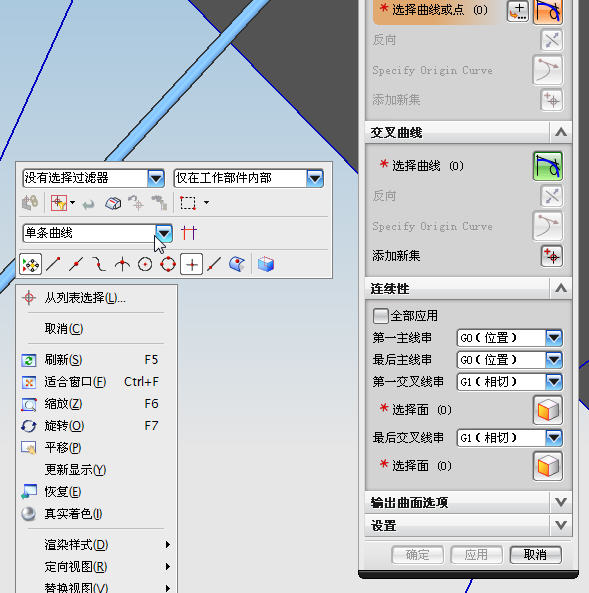This screenshot has width=589, height=593.
Task: Open the 定向视图(R) submenu
Action: (x=96, y=567)
